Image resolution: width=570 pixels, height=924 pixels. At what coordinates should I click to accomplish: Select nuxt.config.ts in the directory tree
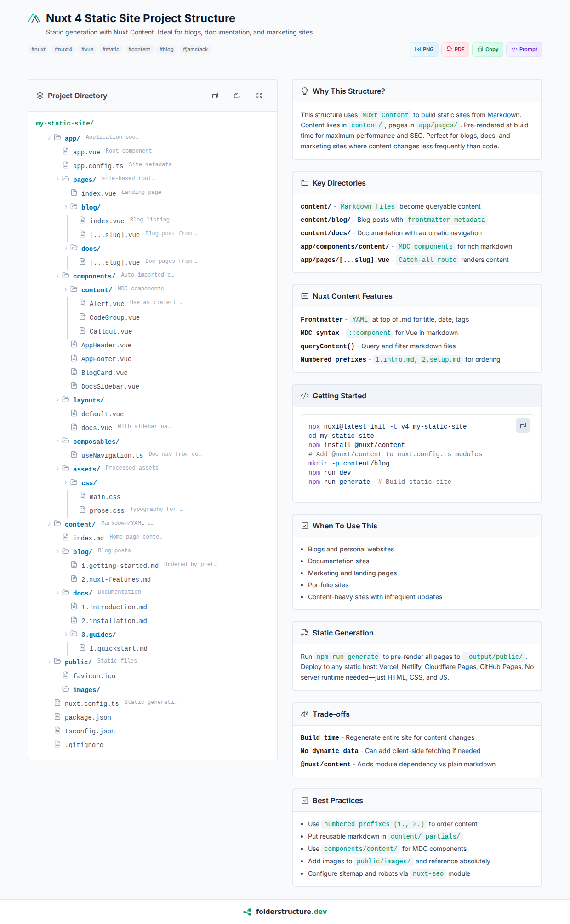[91, 703]
